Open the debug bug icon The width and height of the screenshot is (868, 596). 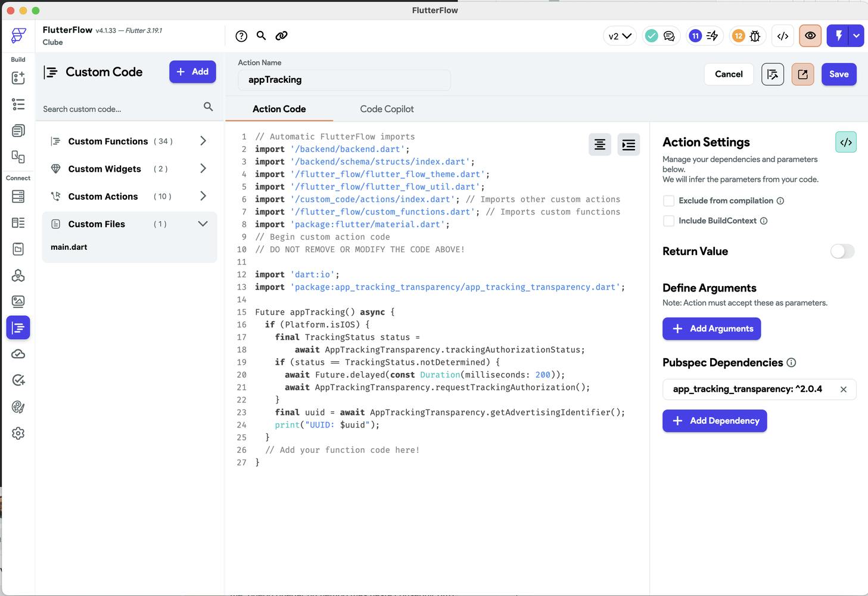click(x=755, y=36)
